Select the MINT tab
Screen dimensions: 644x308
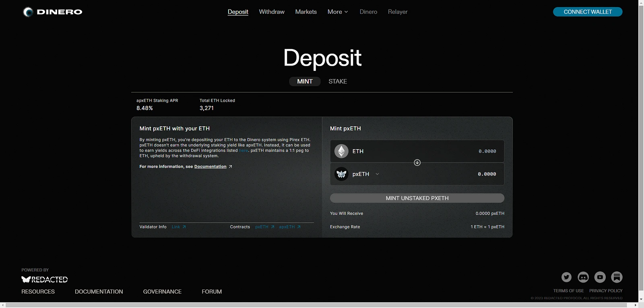305,81
